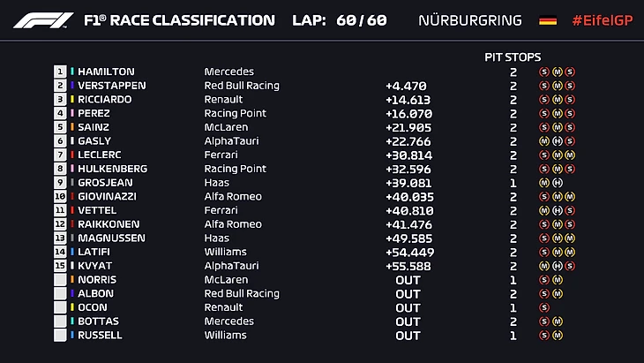Click the empty position box beside Bottas

(x=60, y=321)
